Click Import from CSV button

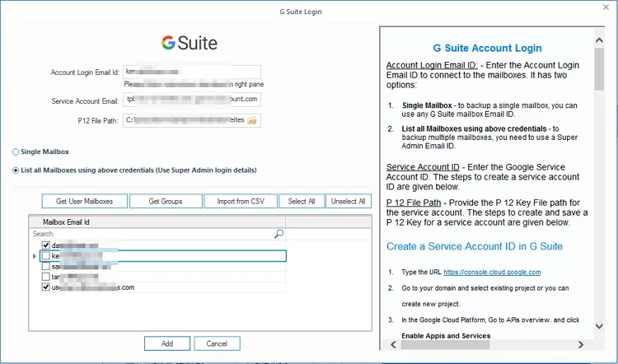pyautogui.click(x=241, y=201)
